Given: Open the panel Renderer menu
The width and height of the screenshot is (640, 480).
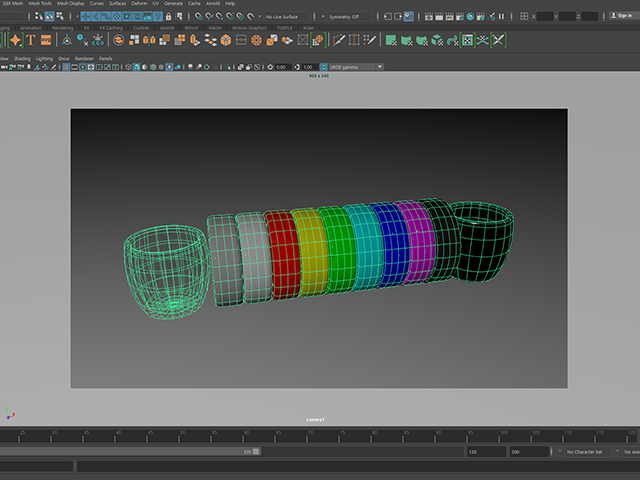Looking at the screenshot, I should coord(84,59).
